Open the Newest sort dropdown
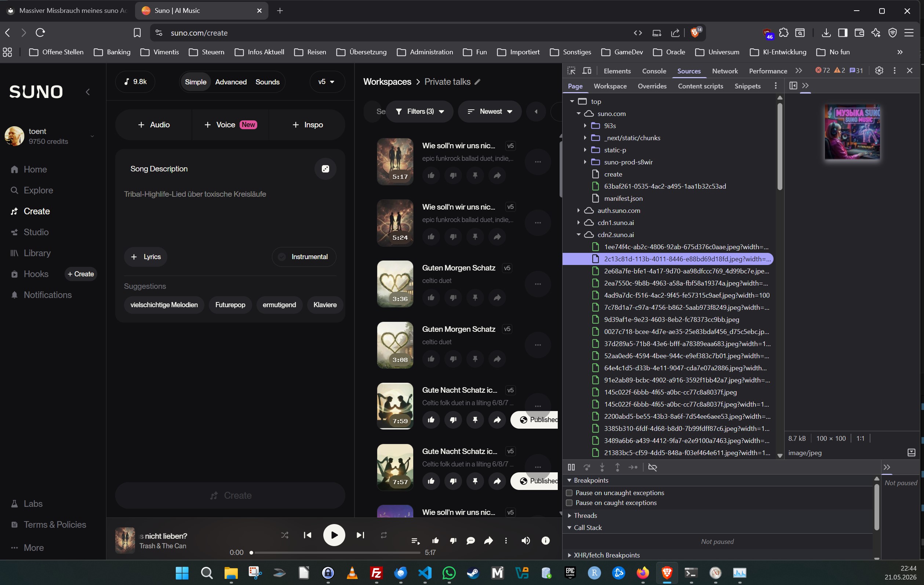The width and height of the screenshot is (924, 585). pos(490,111)
